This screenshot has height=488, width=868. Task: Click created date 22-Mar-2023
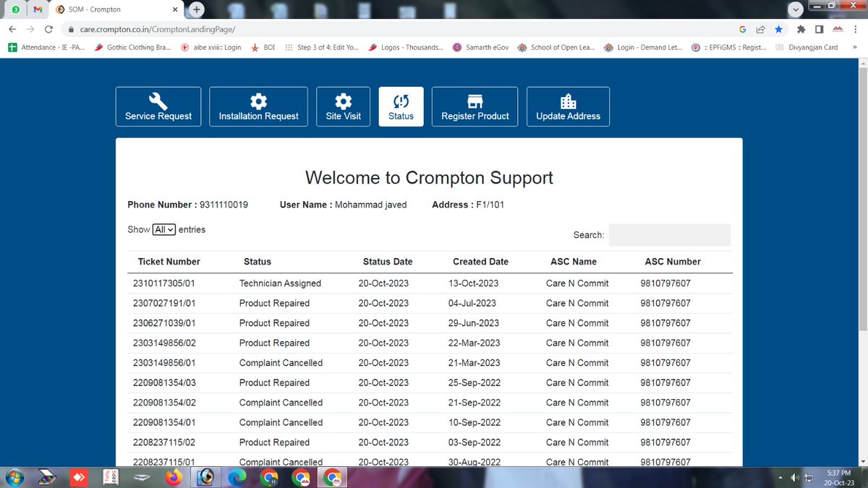(x=474, y=343)
